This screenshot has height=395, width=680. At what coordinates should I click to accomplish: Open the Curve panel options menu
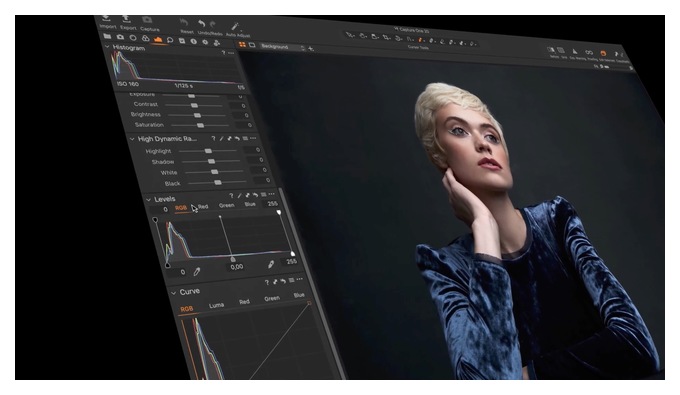tap(300, 279)
